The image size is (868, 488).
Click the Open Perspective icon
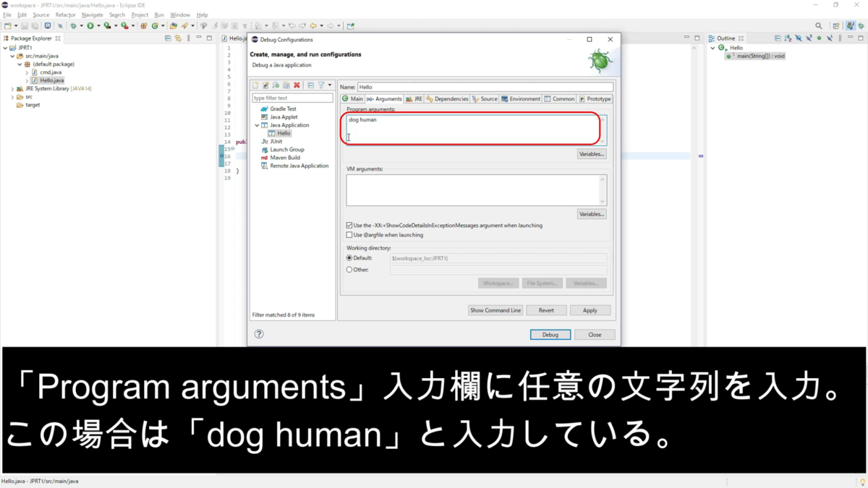(x=837, y=26)
